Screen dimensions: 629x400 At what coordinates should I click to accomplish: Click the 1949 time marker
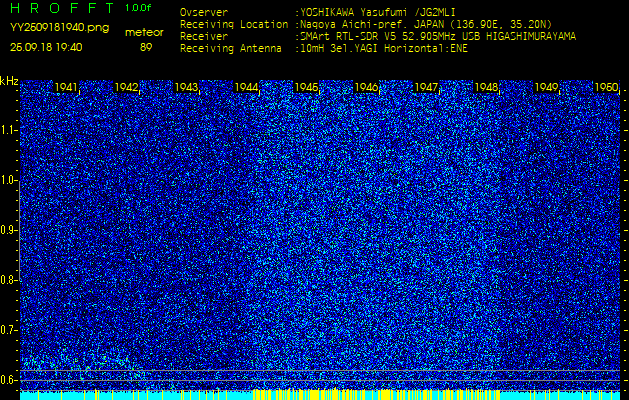click(546, 87)
